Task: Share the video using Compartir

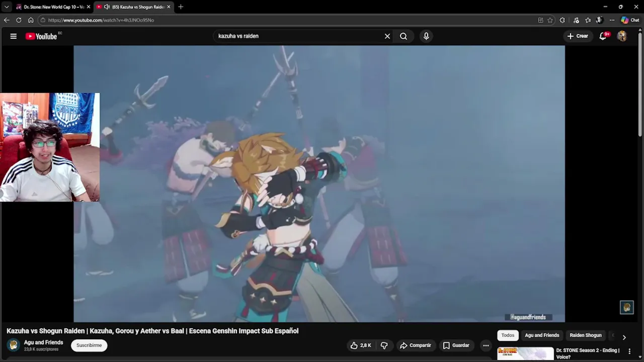Action: 416,345
